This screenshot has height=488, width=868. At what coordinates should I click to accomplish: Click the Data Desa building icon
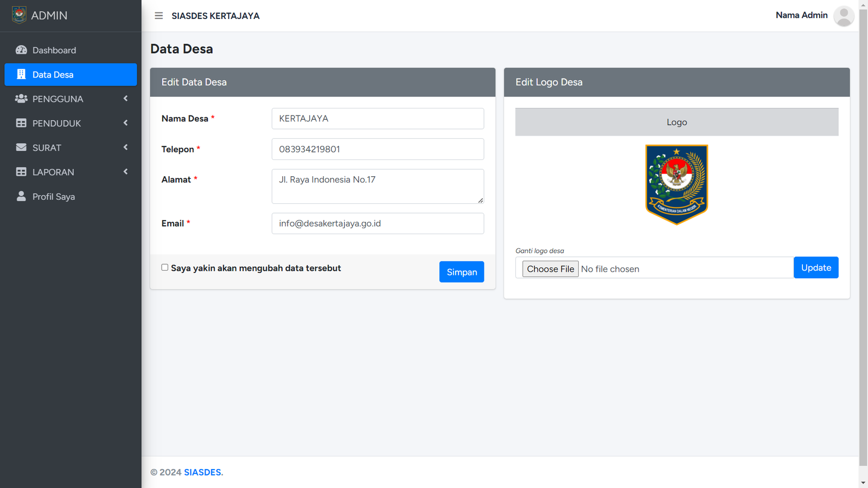pos(21,74)
